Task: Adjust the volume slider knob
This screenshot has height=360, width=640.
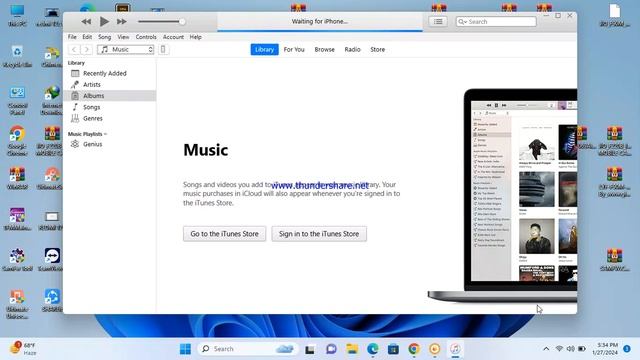Action: point(182,21)
